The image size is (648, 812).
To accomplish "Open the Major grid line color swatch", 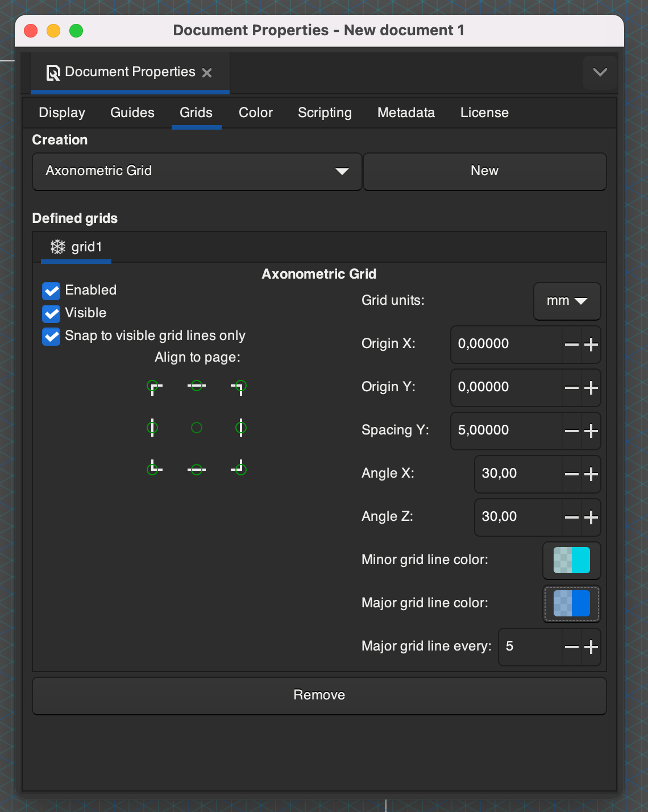I will (571, 603).
